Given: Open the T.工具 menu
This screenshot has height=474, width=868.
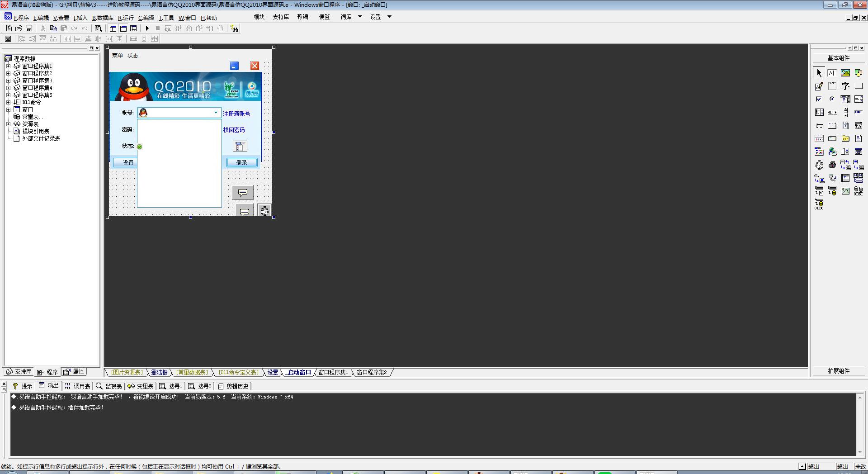Looking at the screenshot, I should (x=166, y=18).
